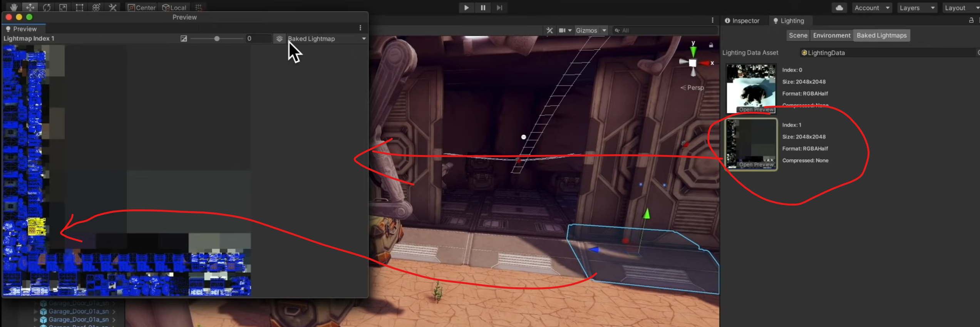
Task: Select the LightingData asset field
Action: (x=890, y=53)
